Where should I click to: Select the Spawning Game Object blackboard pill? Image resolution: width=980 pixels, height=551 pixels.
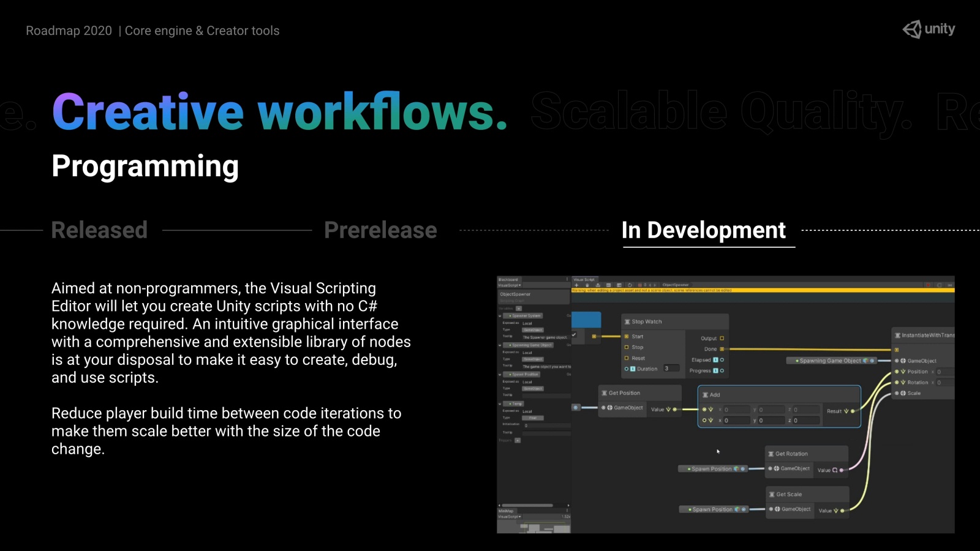(x=529, y=345)
